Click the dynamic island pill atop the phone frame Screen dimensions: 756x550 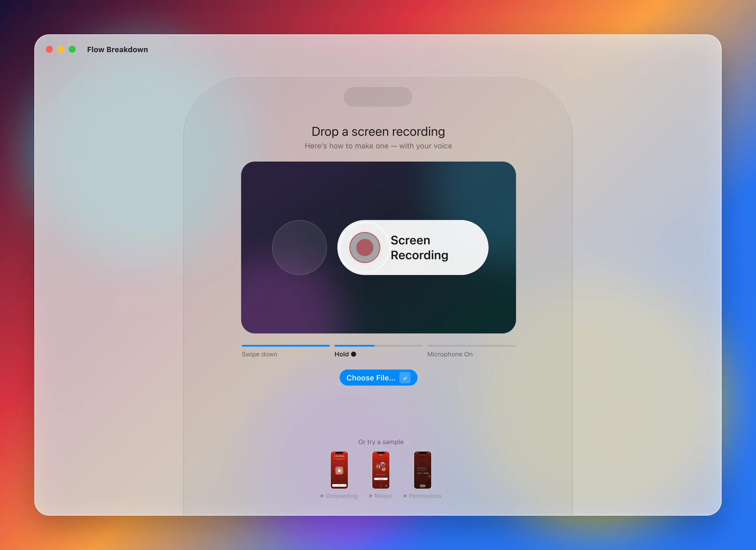pos(378,97)
